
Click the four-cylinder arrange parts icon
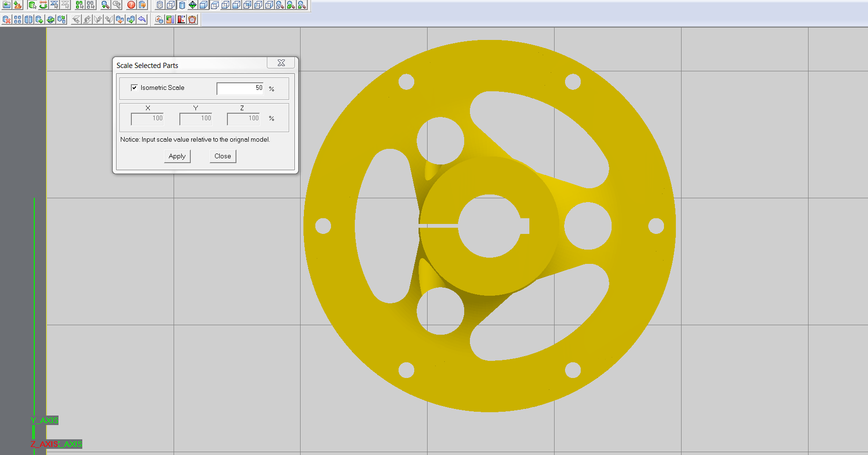(18, 19)
